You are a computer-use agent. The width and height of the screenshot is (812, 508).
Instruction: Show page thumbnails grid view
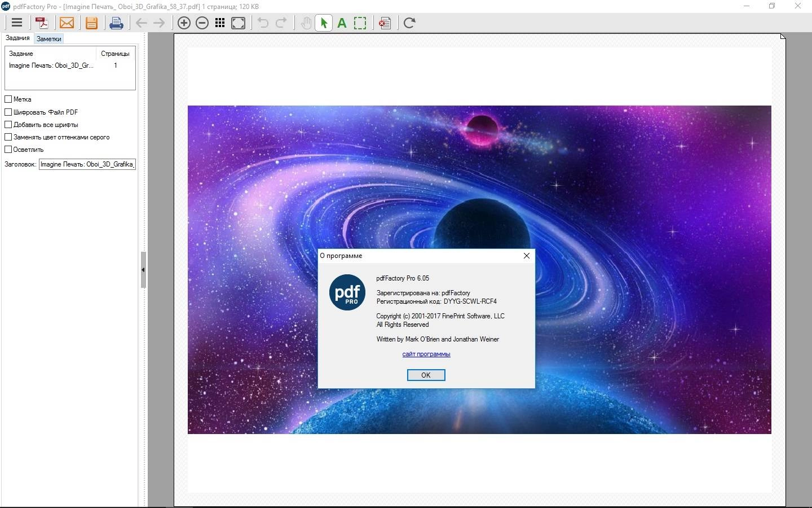pyautogui.click(x=220, y=23)
